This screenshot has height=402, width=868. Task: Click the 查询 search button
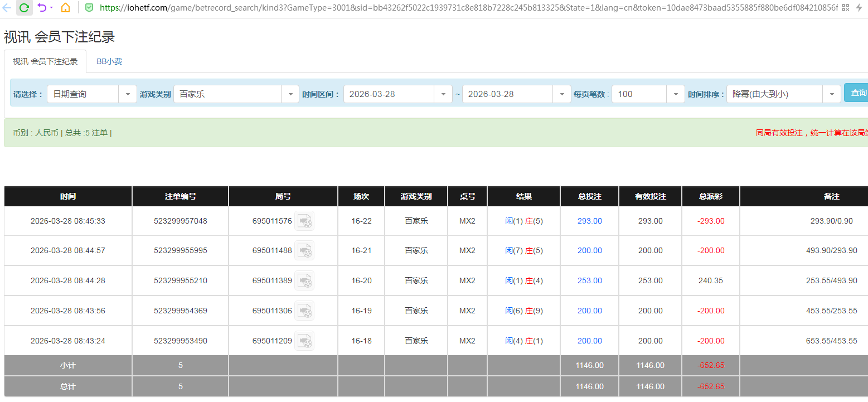tap(860, 93)
